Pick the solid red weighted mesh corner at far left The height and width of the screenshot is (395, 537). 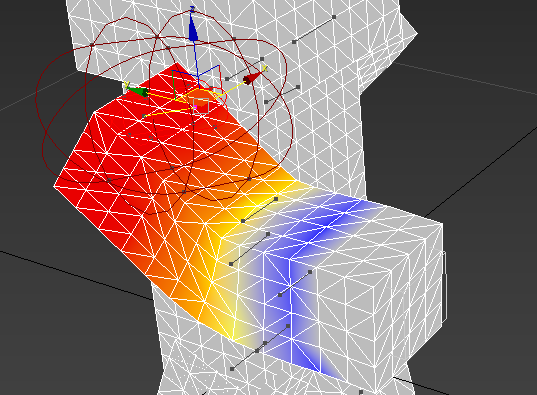click(x=55, y=186)
